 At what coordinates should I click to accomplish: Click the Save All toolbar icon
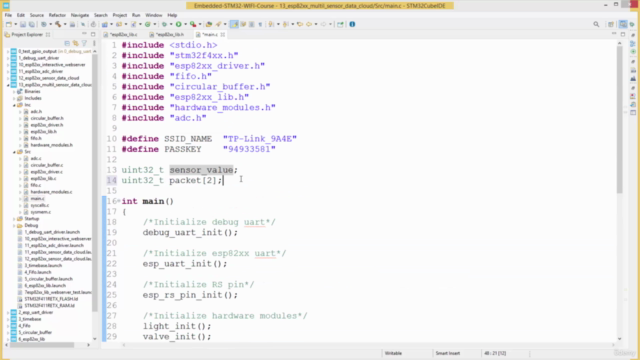[x=32, y=24]
